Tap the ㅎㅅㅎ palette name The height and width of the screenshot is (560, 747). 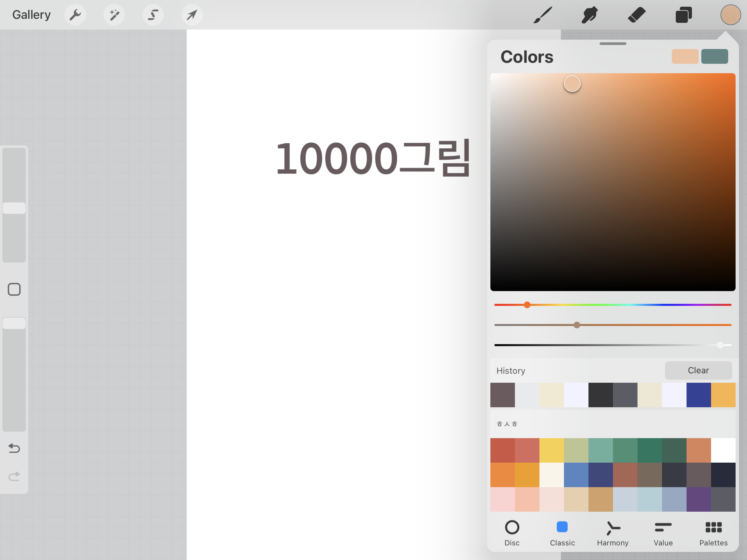point(507,424)
